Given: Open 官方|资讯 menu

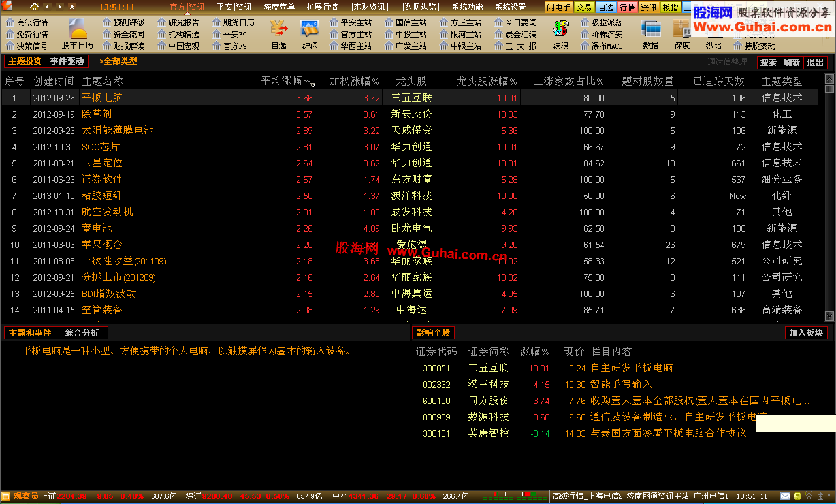Looking at the screenshot, I should point(187,7).
